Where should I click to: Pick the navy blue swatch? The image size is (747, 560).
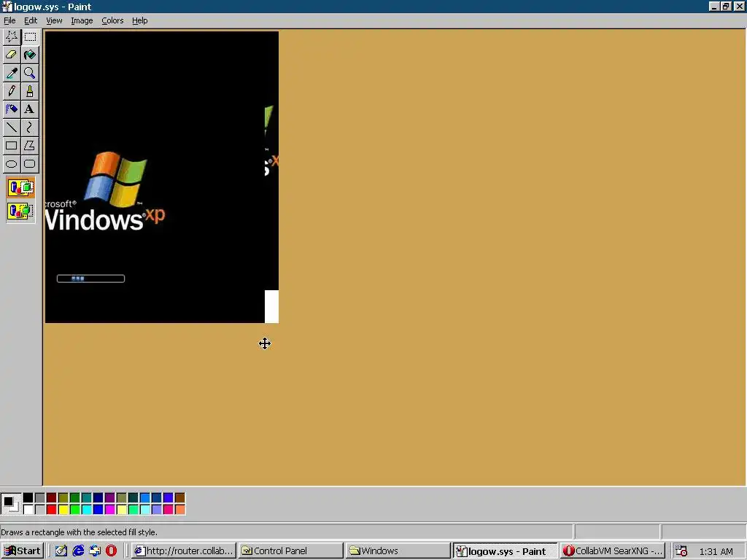pos(98,498)
